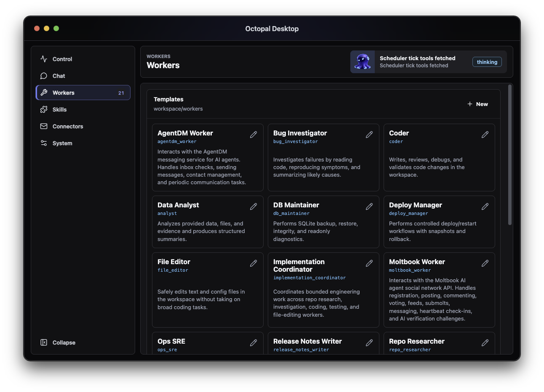Image resolution: width=544 pixels, height=392 pixels.
Task: Navigate to Connectors
Action: pyautogui.click(x=83, y=126)
